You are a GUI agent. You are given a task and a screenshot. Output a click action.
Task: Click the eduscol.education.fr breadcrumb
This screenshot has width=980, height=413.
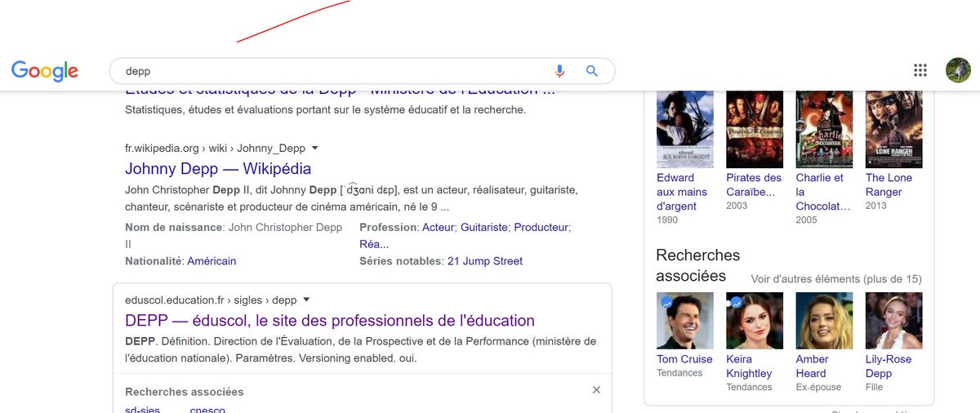coord(211,300)
